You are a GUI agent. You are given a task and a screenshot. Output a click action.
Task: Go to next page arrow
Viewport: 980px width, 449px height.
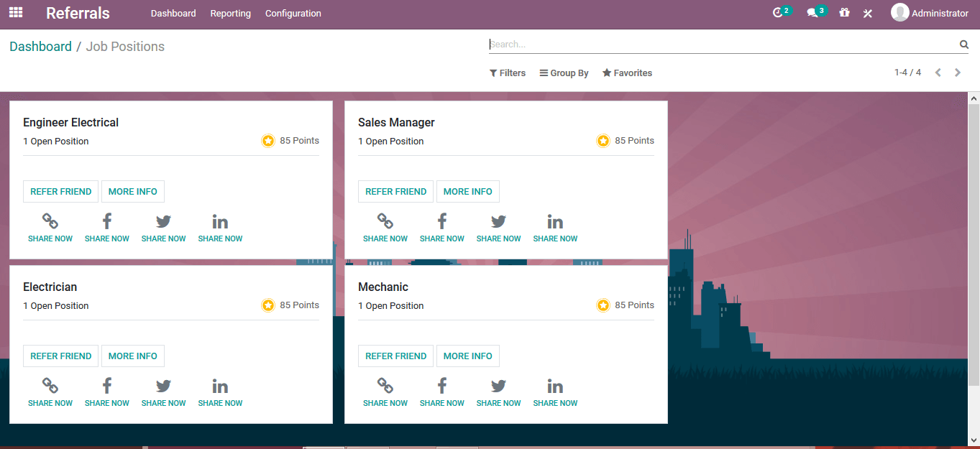click(x=958, y=73)
